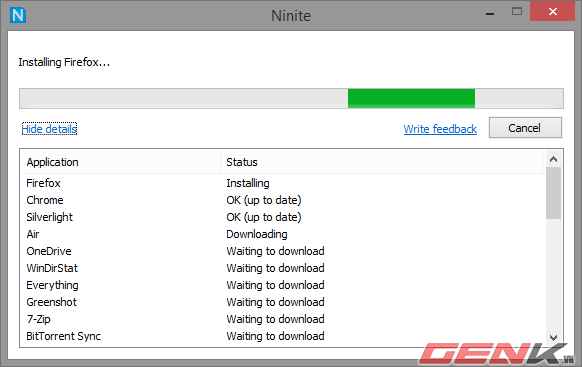Viewport: 582px width, 367px height.
Task: Click the list scrollbar up arrow
Action: pyautogui.click(x=553, y=159)
